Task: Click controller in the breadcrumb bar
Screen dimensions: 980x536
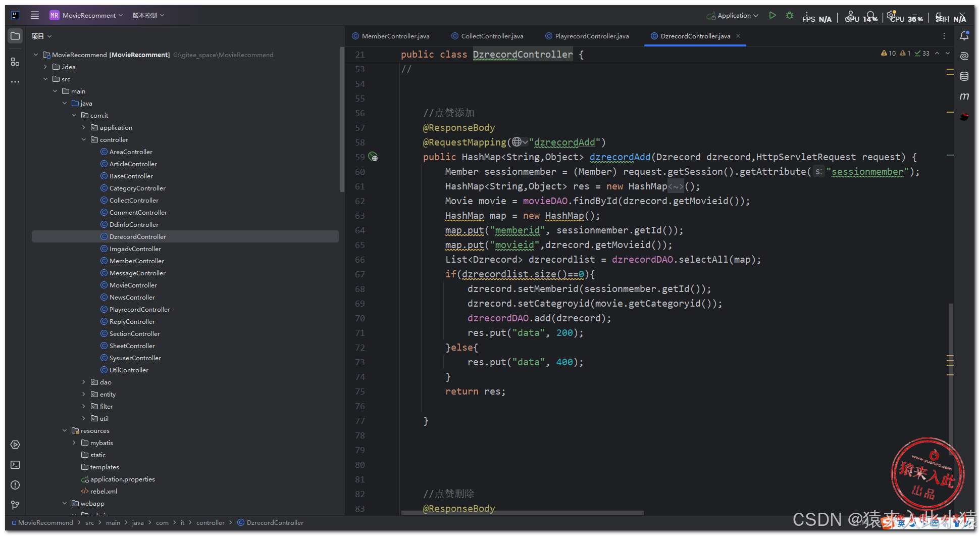Action: (x=211, y=522)
